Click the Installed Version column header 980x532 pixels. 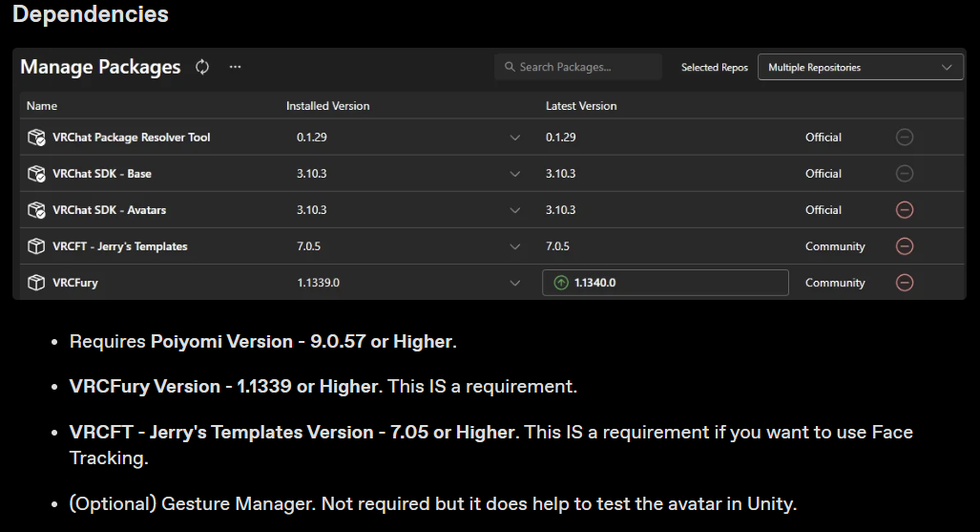tap(327, 106)
